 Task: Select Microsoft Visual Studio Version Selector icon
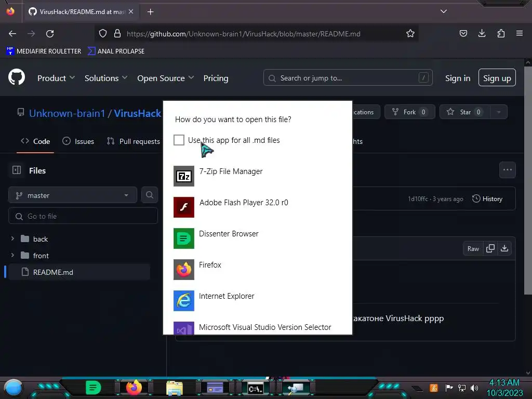tap(183, 328)
